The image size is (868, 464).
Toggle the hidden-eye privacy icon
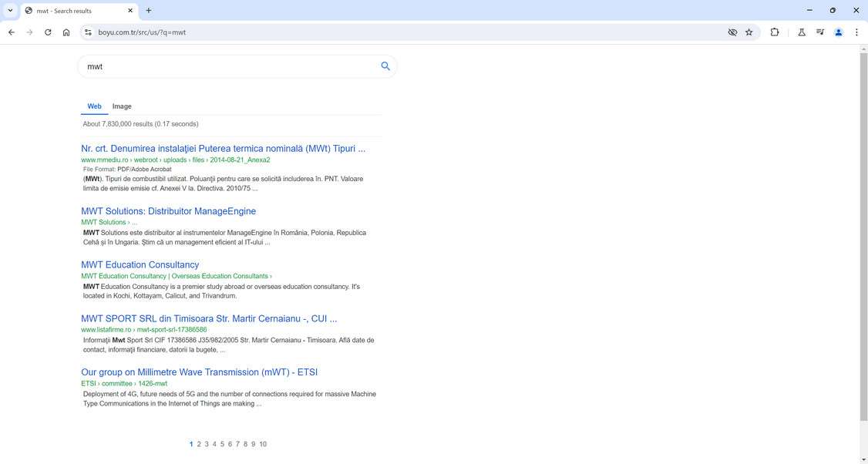[732, 32]
